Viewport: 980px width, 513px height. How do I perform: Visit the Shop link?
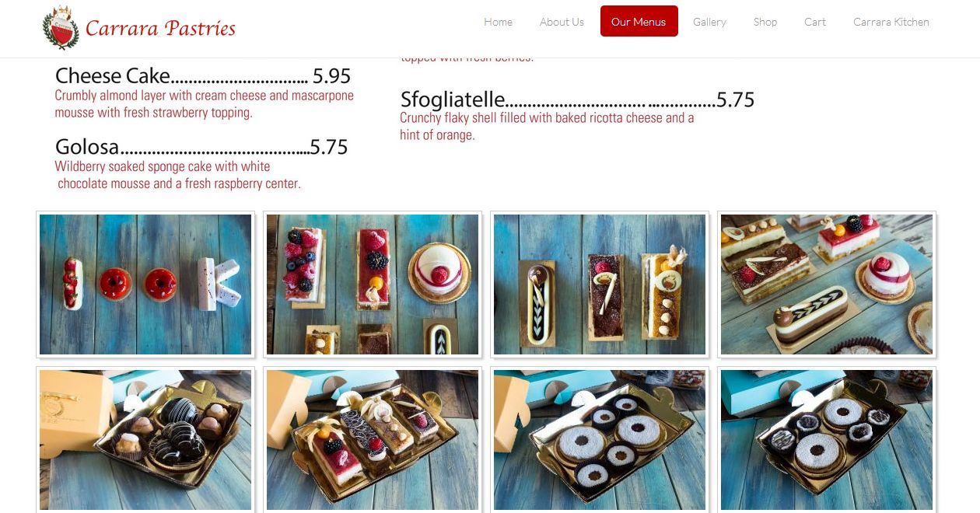pos(765,22)
